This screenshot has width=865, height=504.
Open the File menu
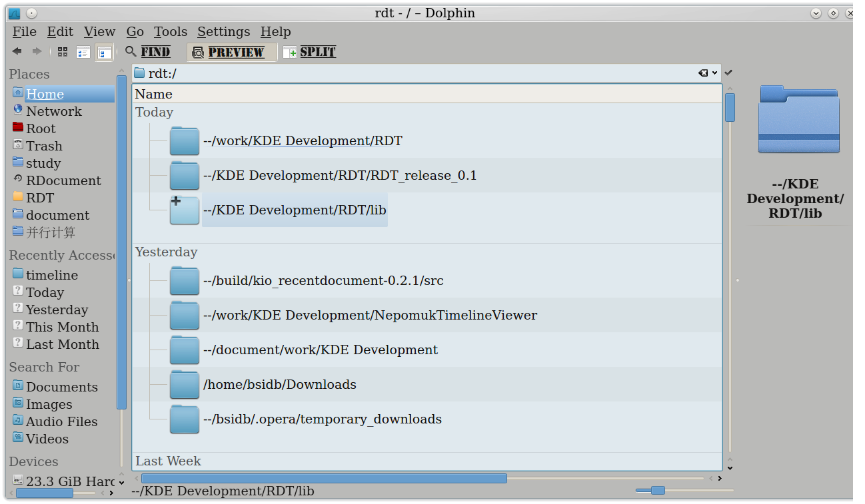(25, 32)
